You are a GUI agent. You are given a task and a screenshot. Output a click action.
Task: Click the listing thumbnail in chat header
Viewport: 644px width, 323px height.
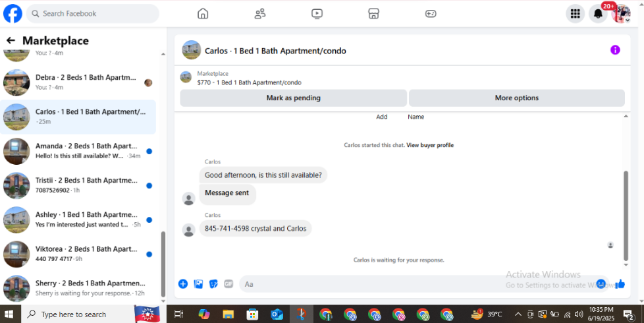[x=192, y=50]
